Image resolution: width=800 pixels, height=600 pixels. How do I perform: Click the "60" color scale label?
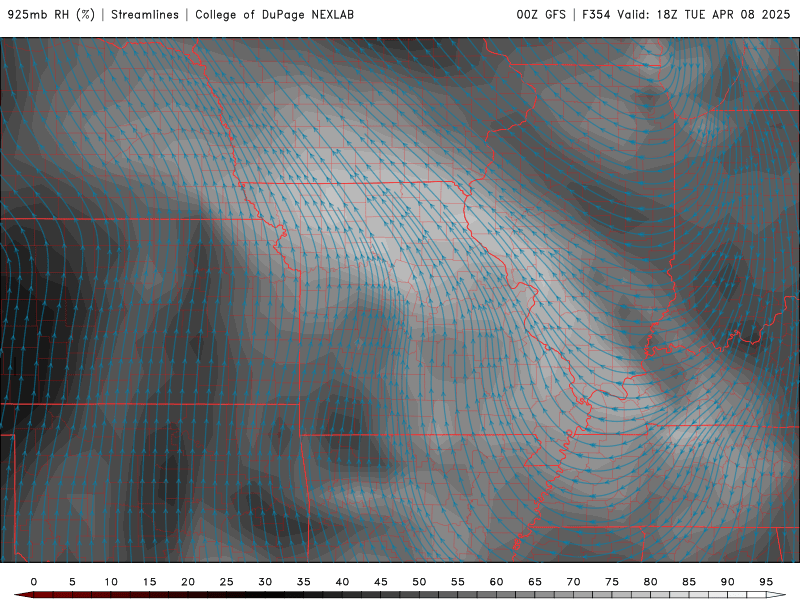point(496,582)
